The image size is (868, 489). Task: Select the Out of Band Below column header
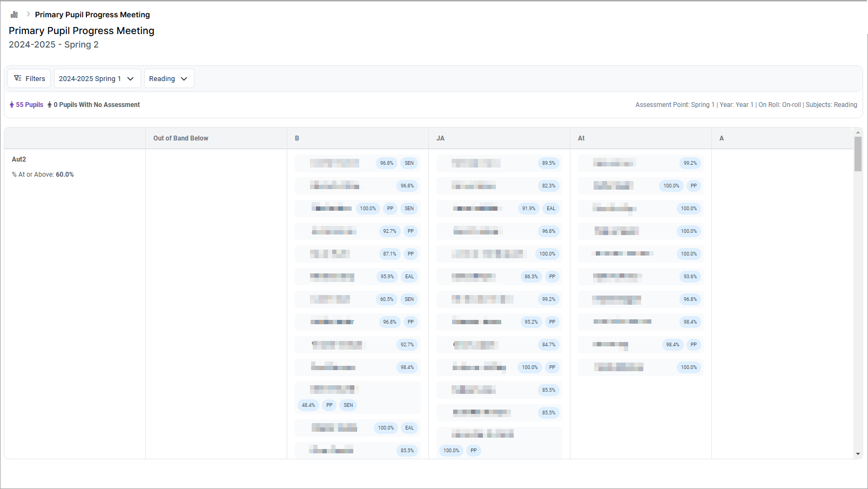pyautogui.click(x=181, y=138)
